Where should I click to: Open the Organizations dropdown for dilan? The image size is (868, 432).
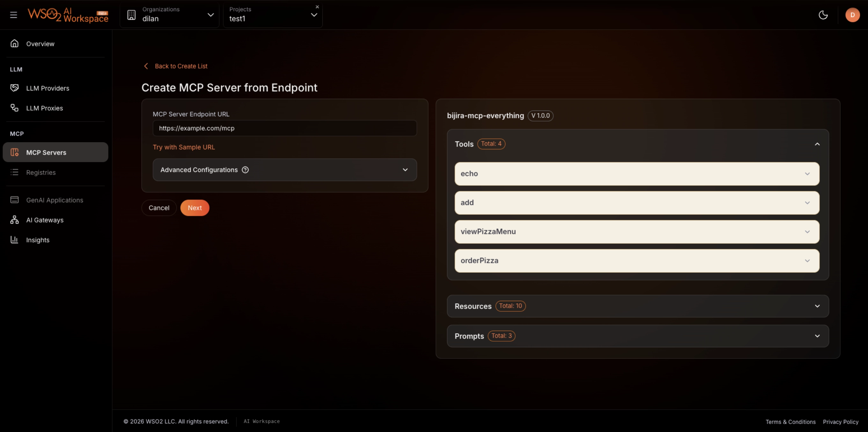point(210,15)
